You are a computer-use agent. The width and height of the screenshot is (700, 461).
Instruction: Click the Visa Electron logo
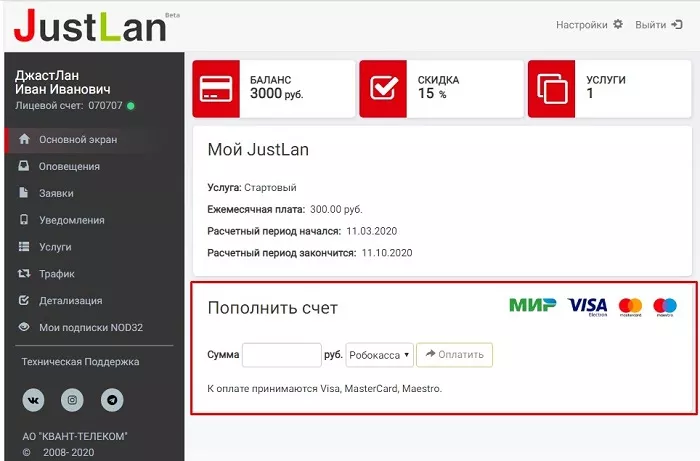pyautogui.click(x=587, y=306)
